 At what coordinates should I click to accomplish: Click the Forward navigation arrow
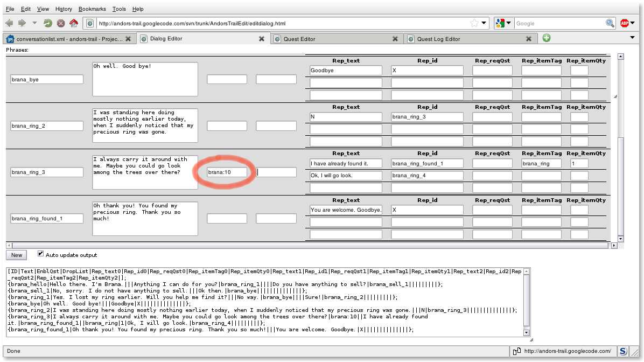tap(22, 23)
